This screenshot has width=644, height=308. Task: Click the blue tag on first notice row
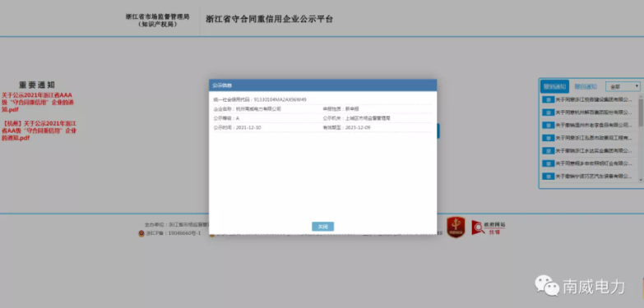click(x=548, y=99)
